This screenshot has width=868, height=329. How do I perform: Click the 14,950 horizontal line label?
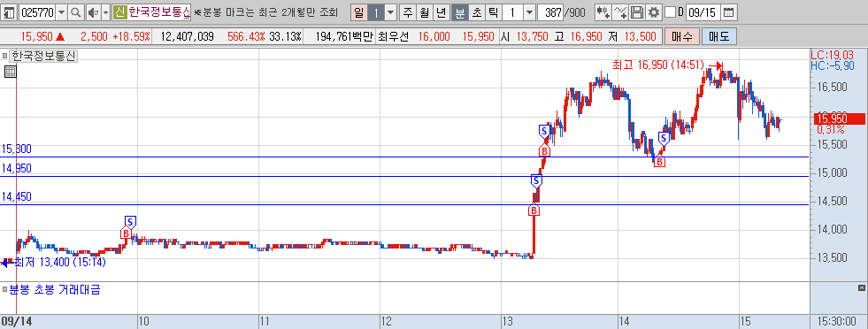point(16,169)
